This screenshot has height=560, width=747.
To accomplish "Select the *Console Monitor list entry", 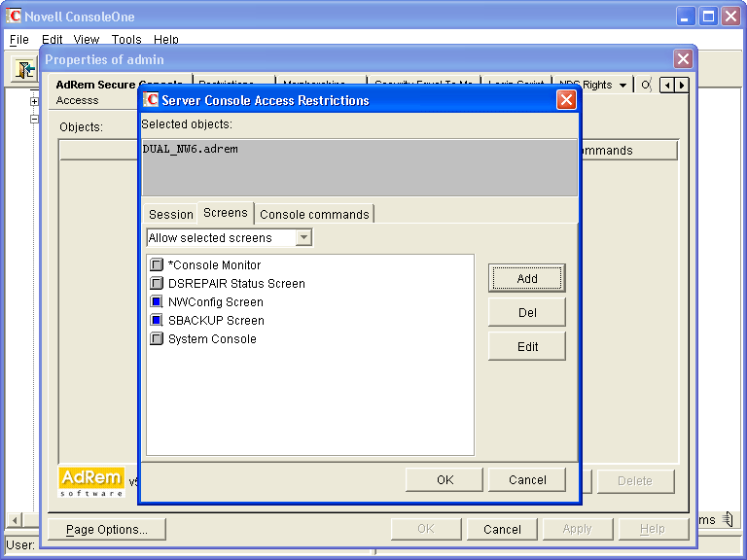I will point(214,264).
